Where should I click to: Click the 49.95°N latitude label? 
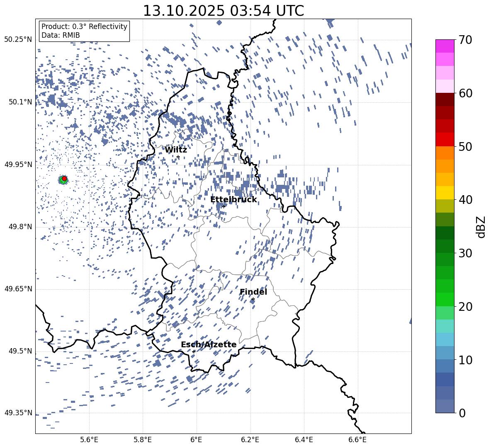(18, 164)
